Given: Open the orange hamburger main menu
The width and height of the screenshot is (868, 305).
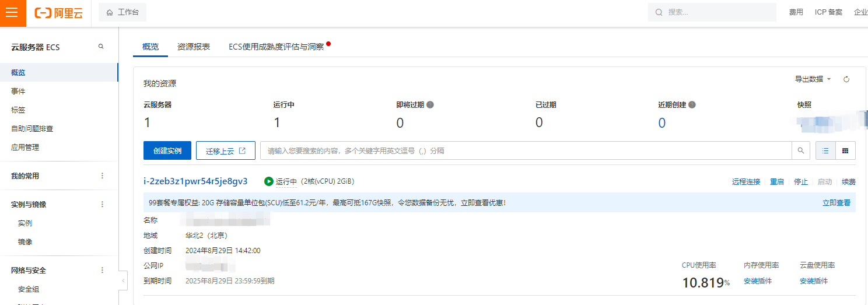Looking at the screenshot, I should click(x=13, y=13).
